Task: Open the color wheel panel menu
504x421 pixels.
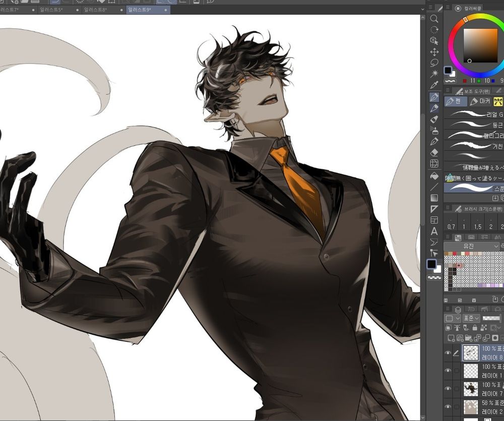Action: [x=447, y=7]
